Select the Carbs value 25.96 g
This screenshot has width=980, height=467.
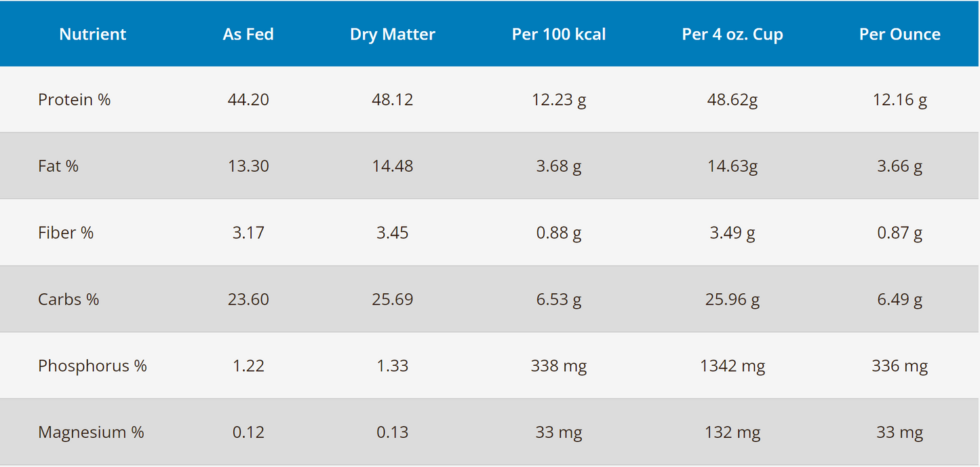point(732,299)
